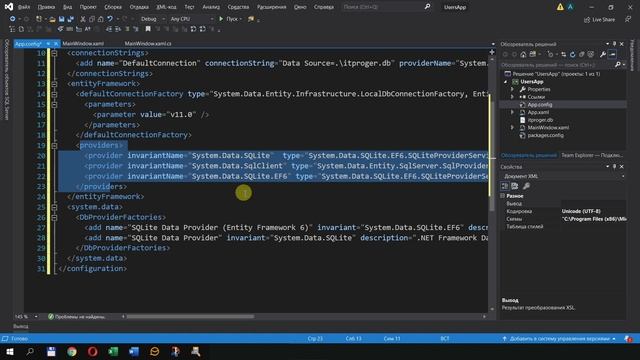Click Collapse All icon in Solution Explorer
Image resolution: width=640 pixels, height=360 pixels.
(x=582, y=54)
